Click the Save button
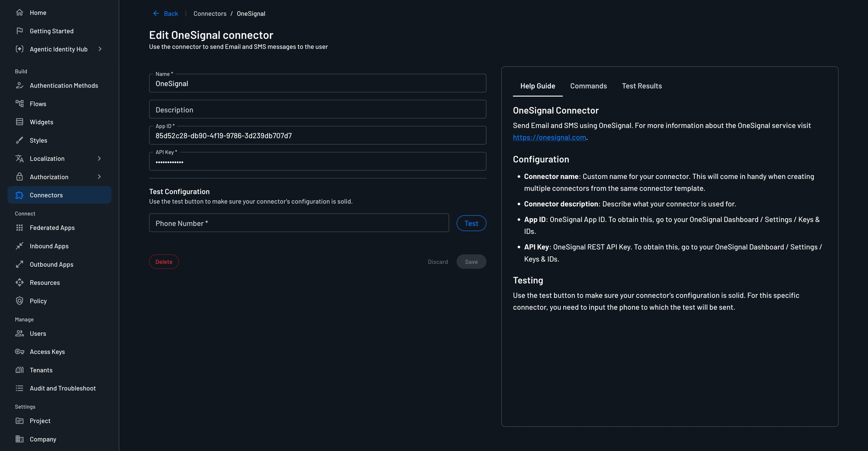This screenshot has width=868, height=451. tap(471, 262)
